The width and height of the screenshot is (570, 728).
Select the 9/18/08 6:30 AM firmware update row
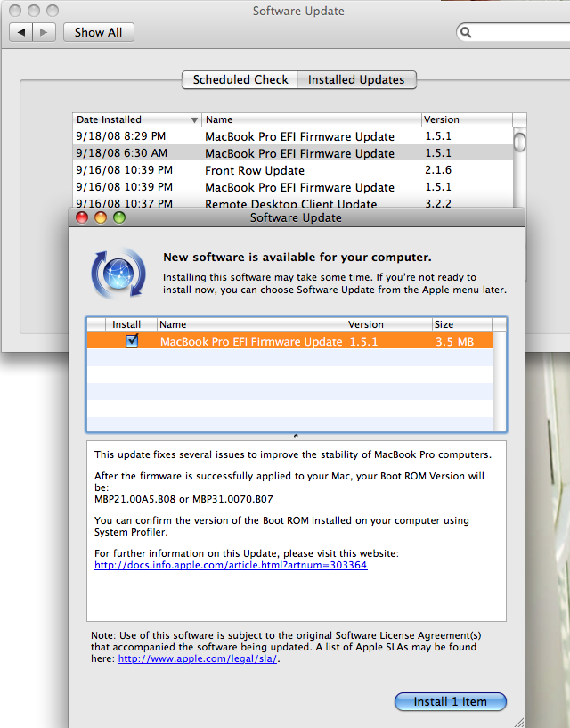pyautogui.click(x=293, y=153)
